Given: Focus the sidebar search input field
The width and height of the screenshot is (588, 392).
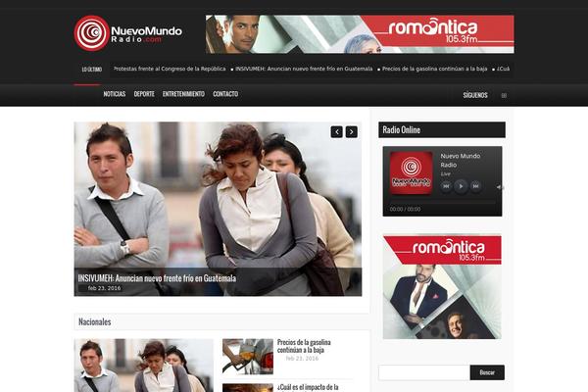Looking at the screenshot, I should (424, 372).
